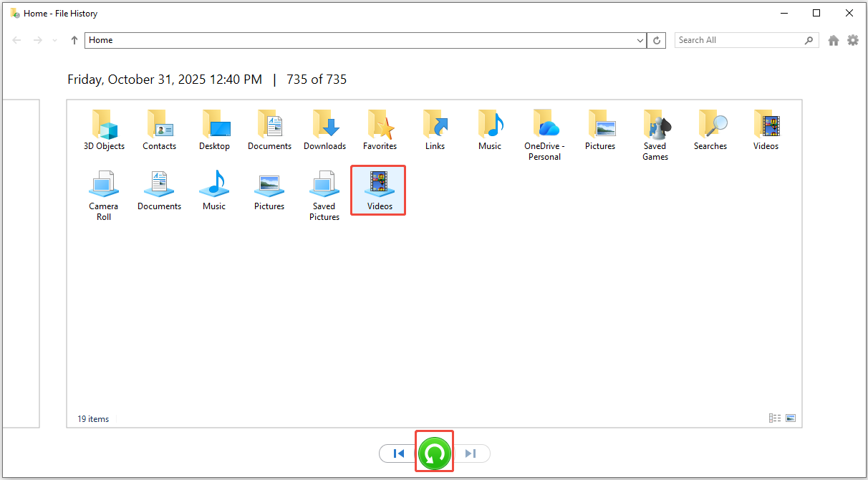Open File History options gear
Screen dimensions: 868x480
coord(853,40)
